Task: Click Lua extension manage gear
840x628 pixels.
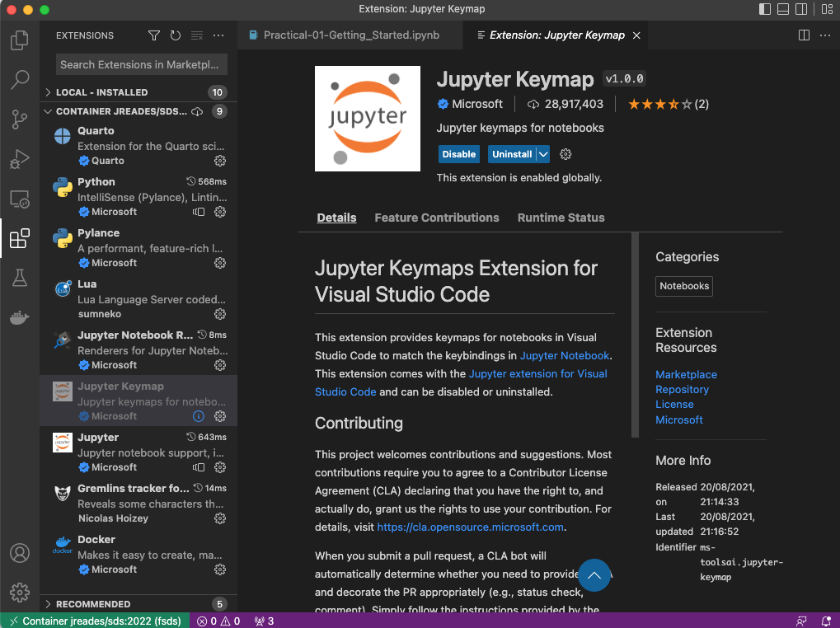Action: tap(219, 314)
